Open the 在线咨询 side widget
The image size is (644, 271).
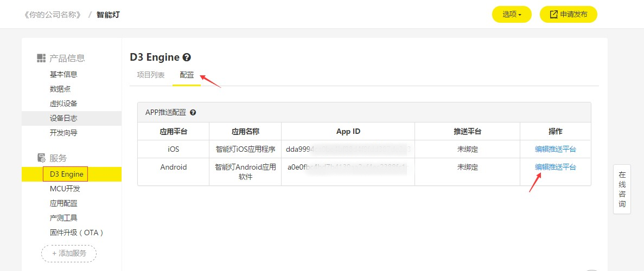622,189
